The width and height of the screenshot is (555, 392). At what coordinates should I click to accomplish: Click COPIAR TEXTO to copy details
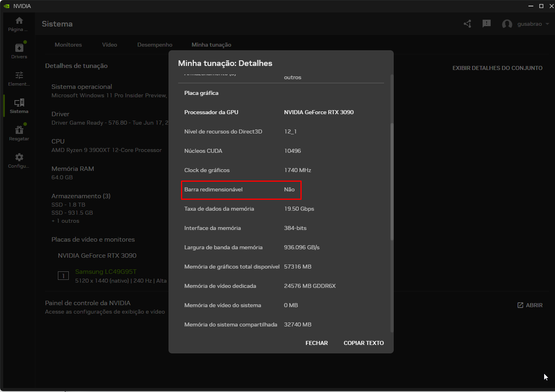pyautogui.click(x=363, y=343)
